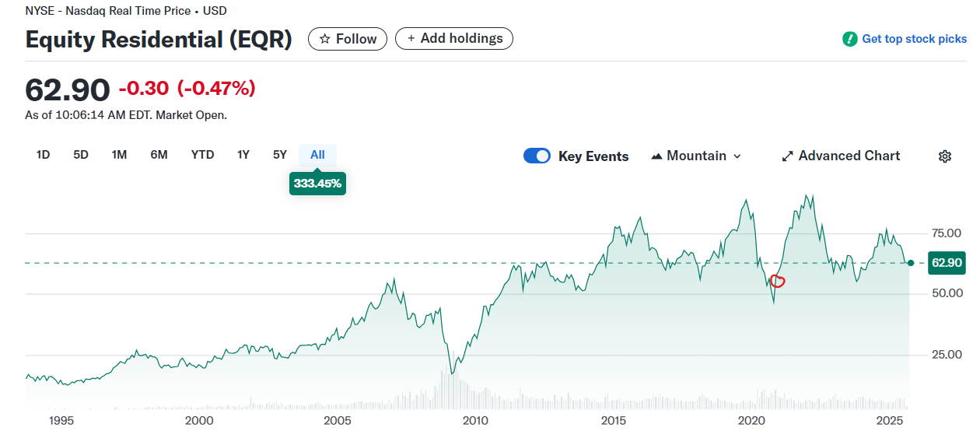The height and width of the screenshot is (445, 980).
Task: Click the 2020 label on time axis
Action: pos(751,421)
